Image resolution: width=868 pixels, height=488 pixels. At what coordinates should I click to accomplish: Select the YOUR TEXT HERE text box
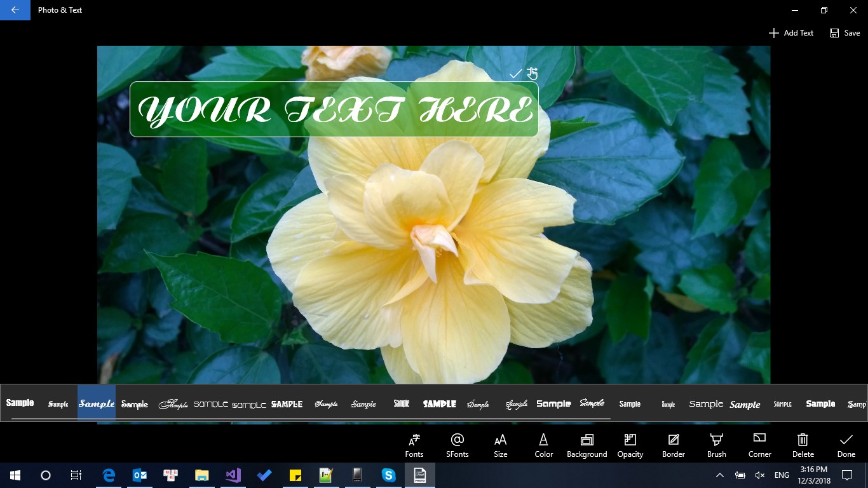pos(334,109)
